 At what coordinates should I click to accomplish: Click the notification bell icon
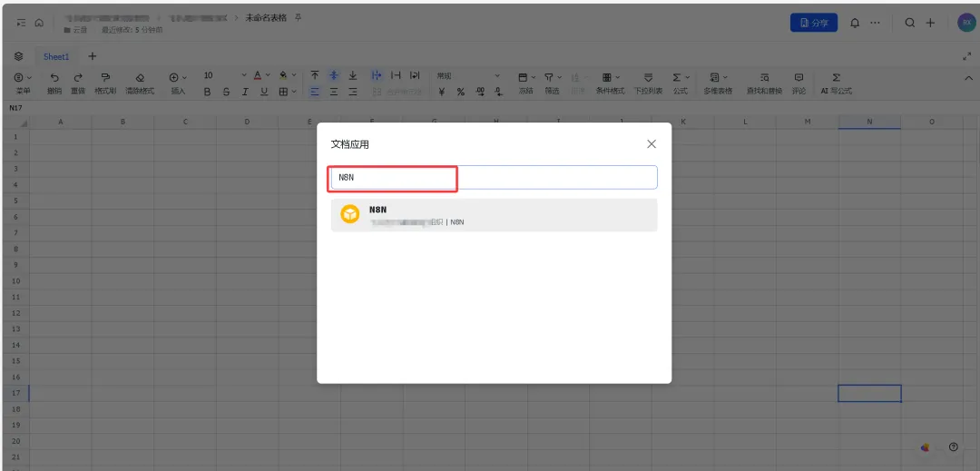point(855,23)
